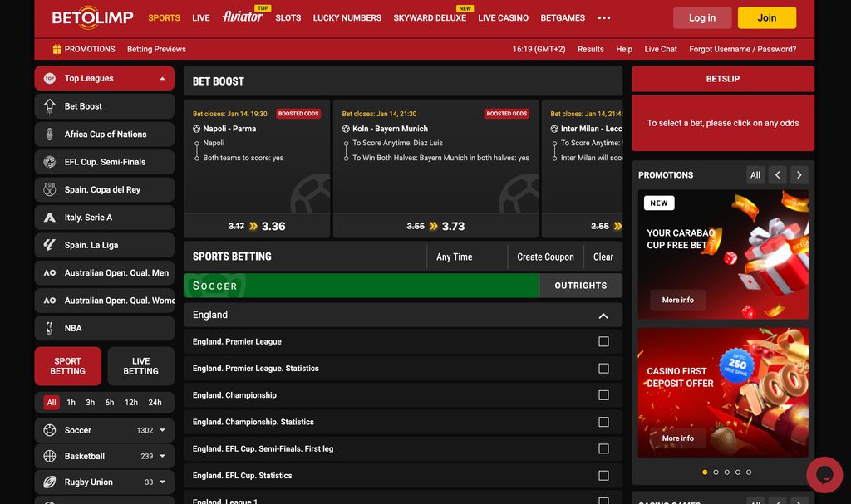Image resolution: width=851 pixels, height=504 pixels.
Task: Click the Bet Boost arrow icon
Action: coord(49,106)
